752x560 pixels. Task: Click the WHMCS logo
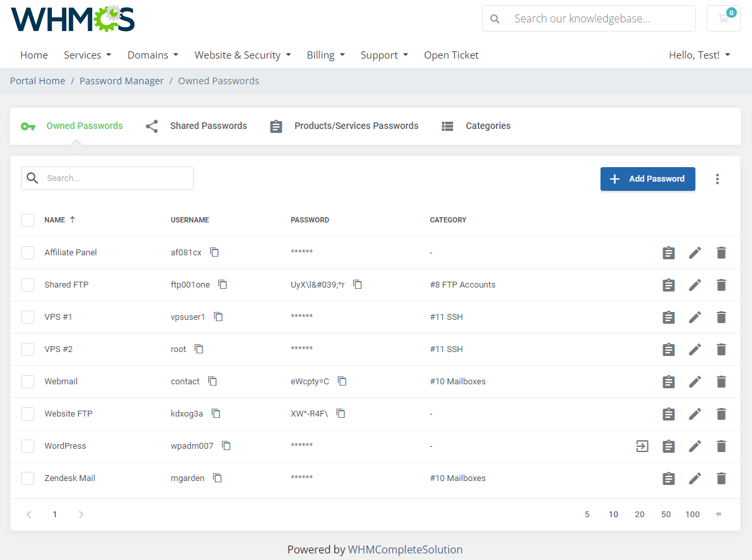[x=72, y=18]
